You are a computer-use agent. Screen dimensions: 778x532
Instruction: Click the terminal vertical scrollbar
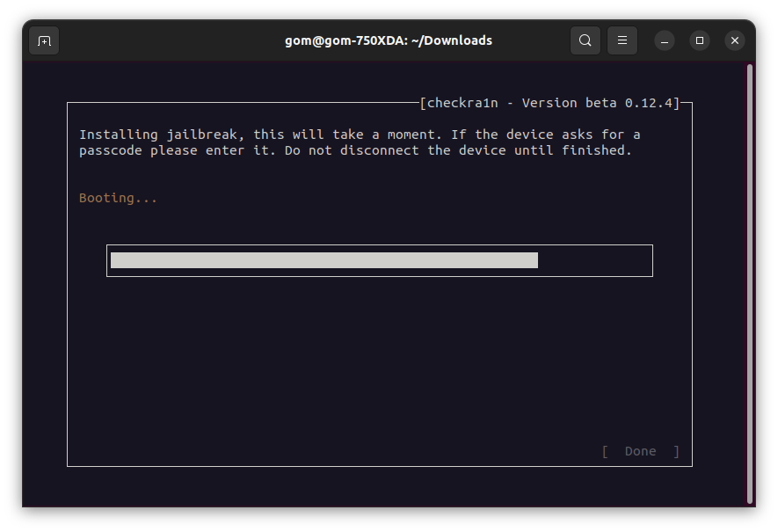(x=750, y=284)
